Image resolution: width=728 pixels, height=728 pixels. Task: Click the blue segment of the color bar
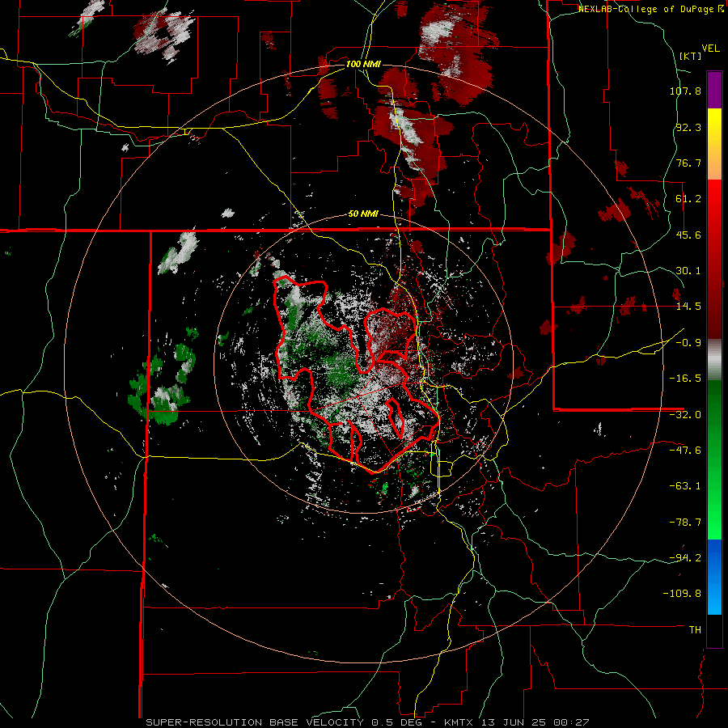(714, 577)
